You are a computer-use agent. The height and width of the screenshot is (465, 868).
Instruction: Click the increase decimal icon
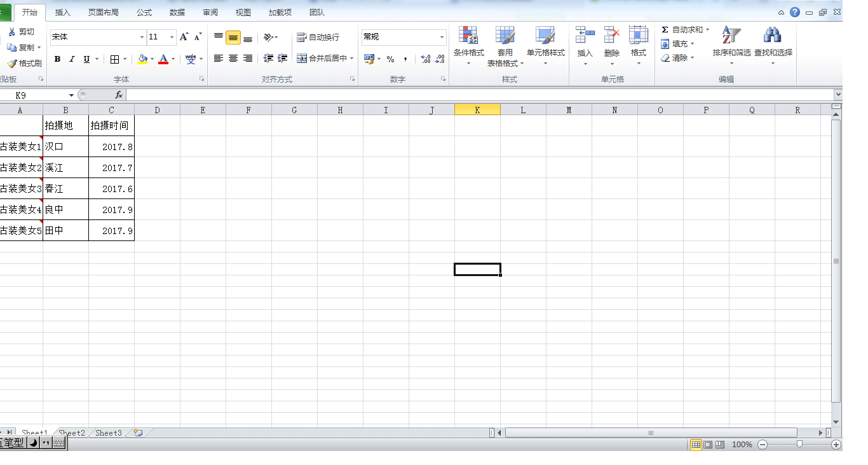click(426, 59)
